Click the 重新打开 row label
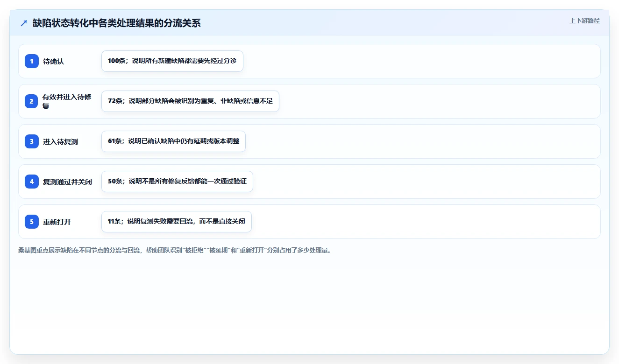Viewport: 619px width, 364px height. coord(57,222)
